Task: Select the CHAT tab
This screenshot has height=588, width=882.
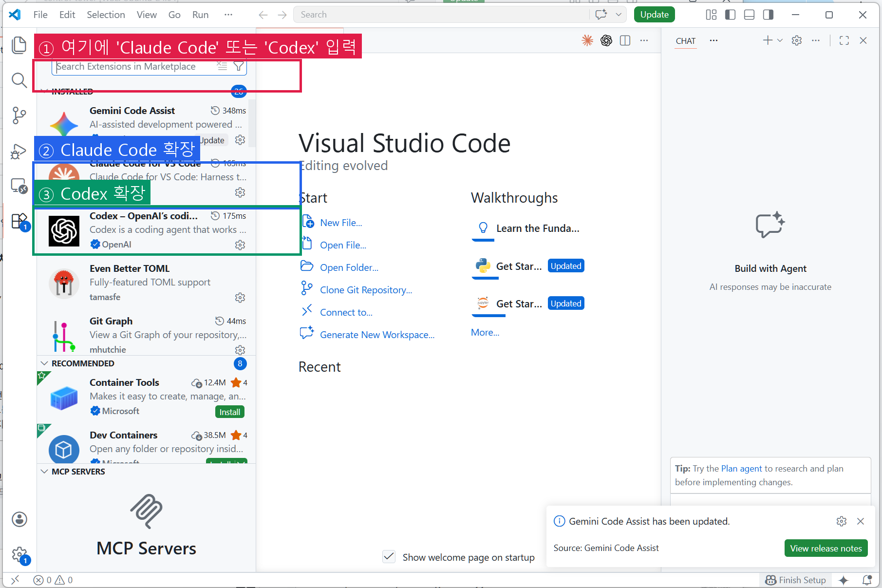Action: tap(686, 41)
